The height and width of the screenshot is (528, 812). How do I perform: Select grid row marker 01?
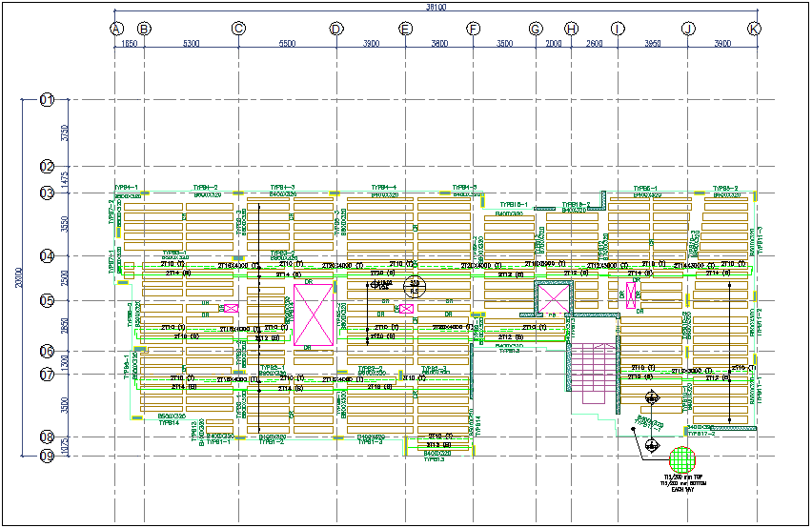coord(47,99)
